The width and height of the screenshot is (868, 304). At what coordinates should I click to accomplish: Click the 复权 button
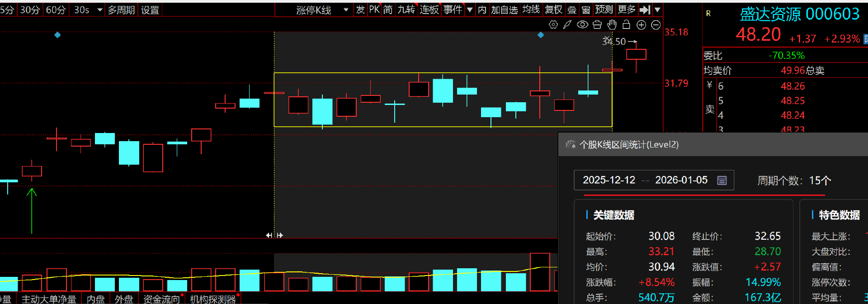click(x=553, y=9)
